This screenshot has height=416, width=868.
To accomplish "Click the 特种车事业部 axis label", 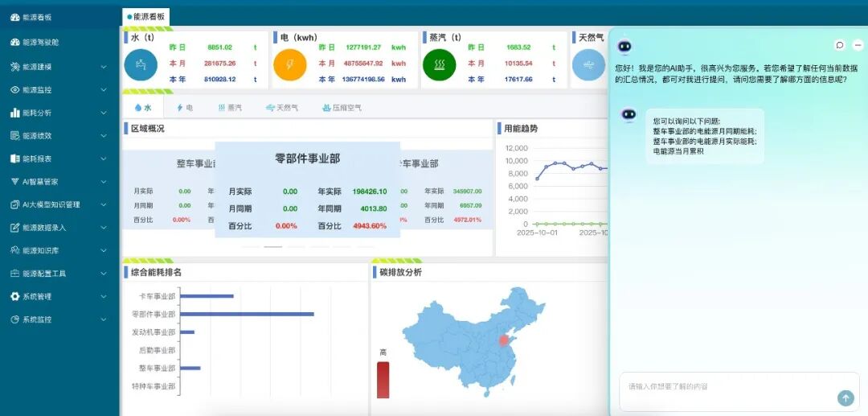I will pyautogui.click(x=154, y=386).
